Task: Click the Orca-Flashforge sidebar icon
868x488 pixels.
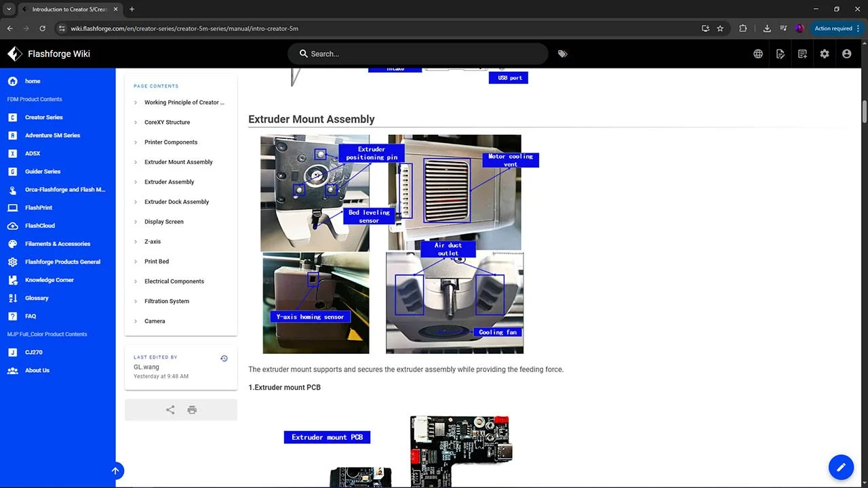Action: pos(12,190)
